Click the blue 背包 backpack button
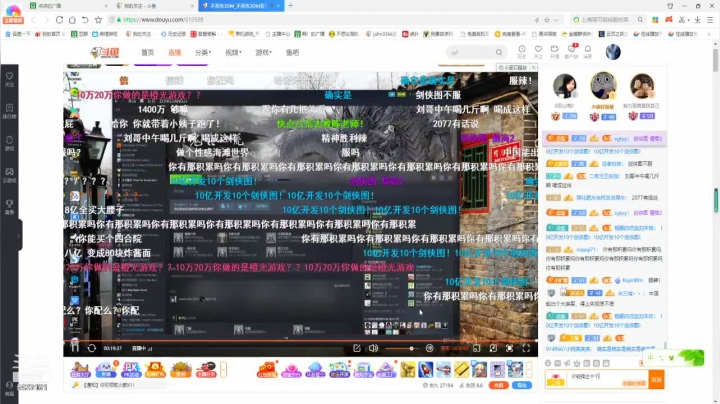The width and height of the screenshot is (720, 404). [x=522, y=385]
